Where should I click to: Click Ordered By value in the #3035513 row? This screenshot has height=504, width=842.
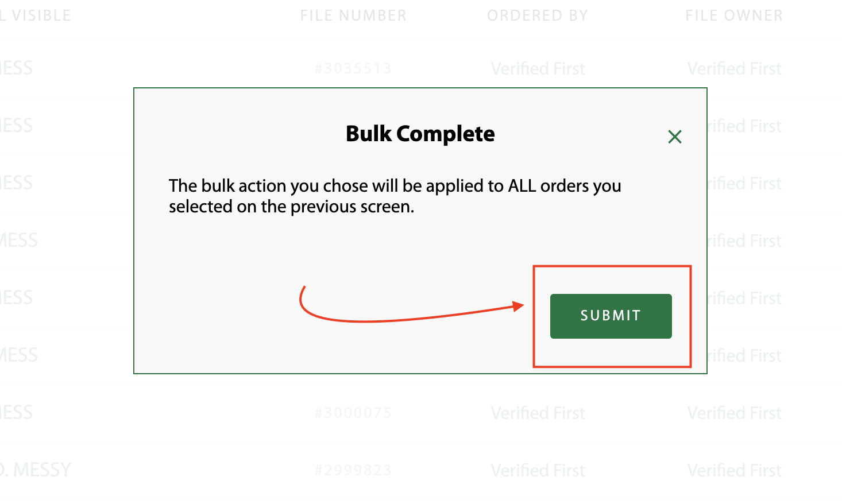[x=538, y=69]
